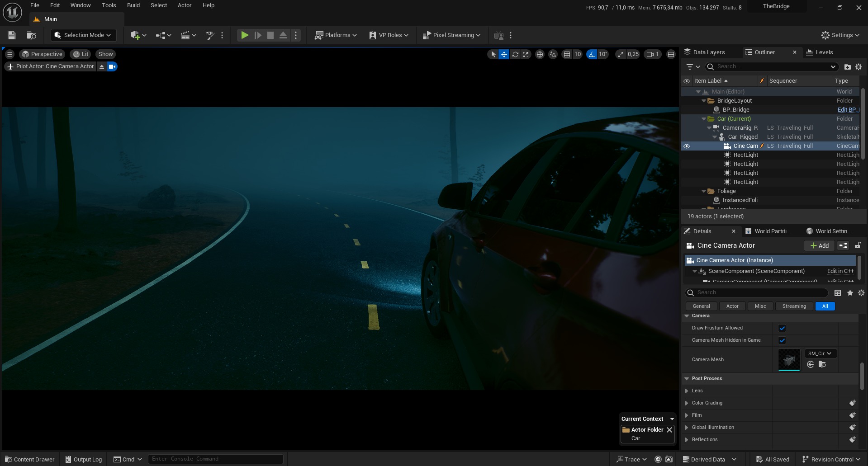The width and height of the screenshot is (868, 466).
Task: Open grid snap value 10 dropdown
Action: (x=578, y=54)
